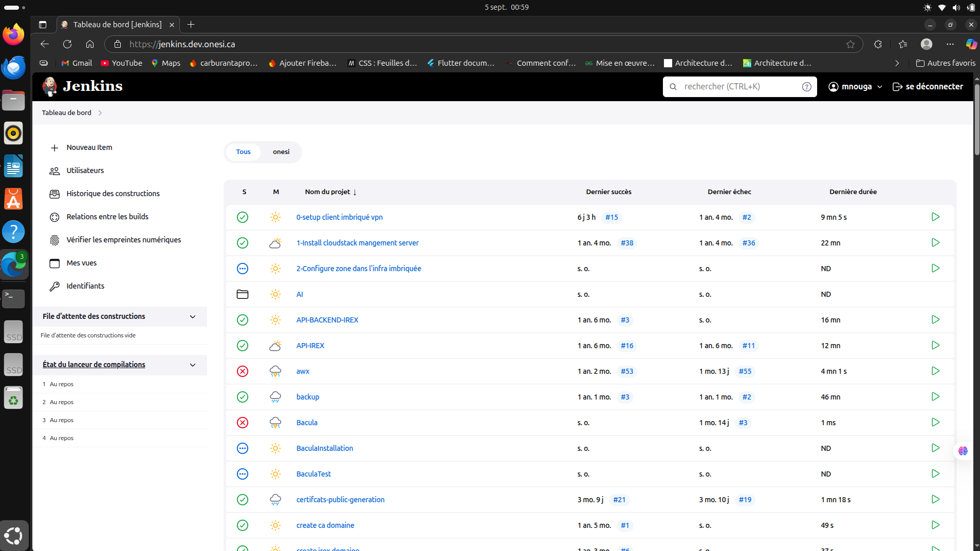Screen dimensions: 980x551
Task: Open mnouga user dropdown menu
Action: click(x=856, y=87)
